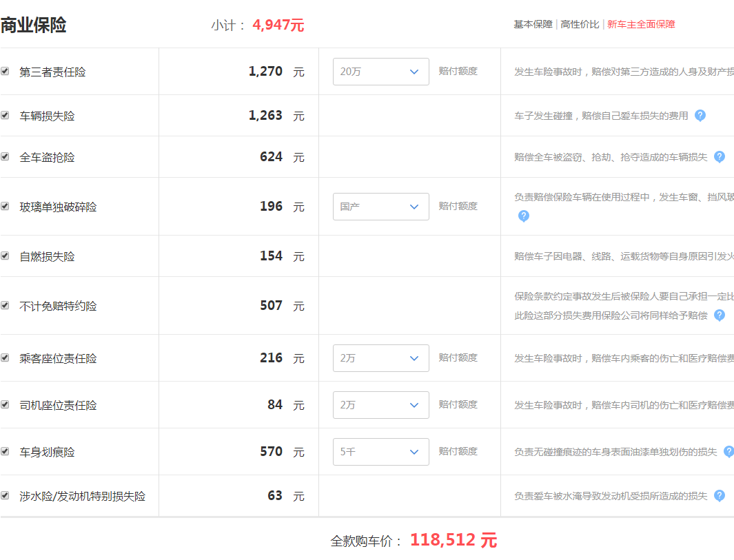This screenshot has width=734, height=560.
Task: Click the 154 premium amount
Action: click(271, 256)
